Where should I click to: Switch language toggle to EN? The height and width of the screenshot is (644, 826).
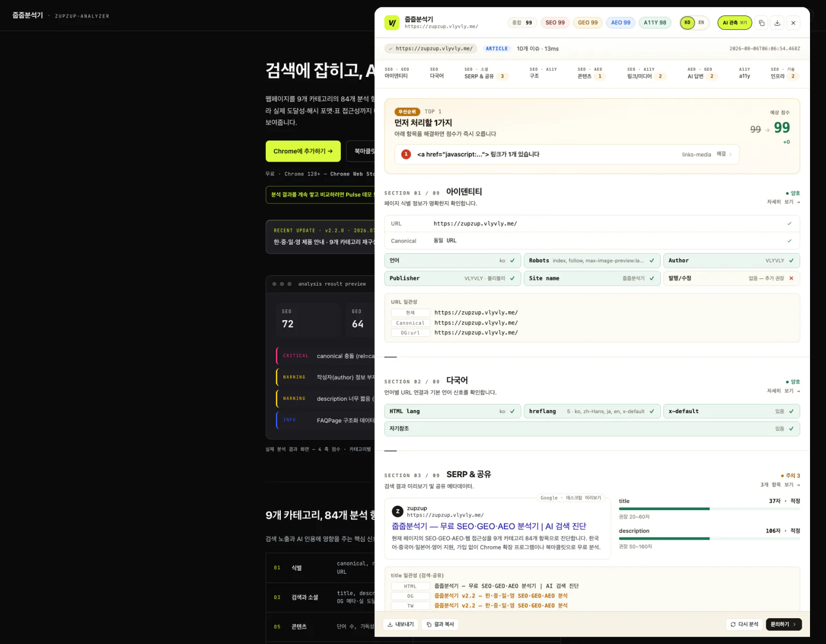(x=701, y=23)
